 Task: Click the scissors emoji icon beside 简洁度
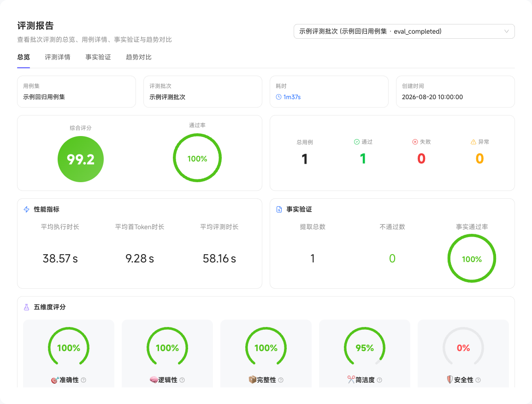pyautogui.click(x=351, y=380)
